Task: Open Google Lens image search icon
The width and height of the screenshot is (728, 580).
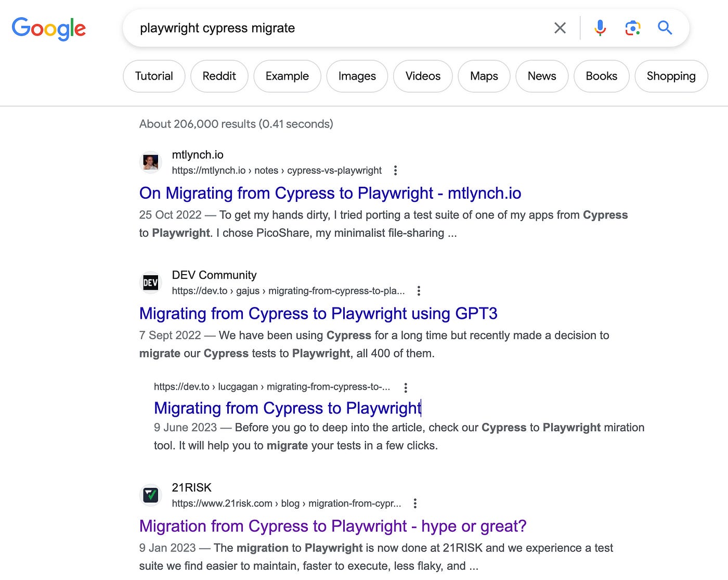Action: coord(632,28)
